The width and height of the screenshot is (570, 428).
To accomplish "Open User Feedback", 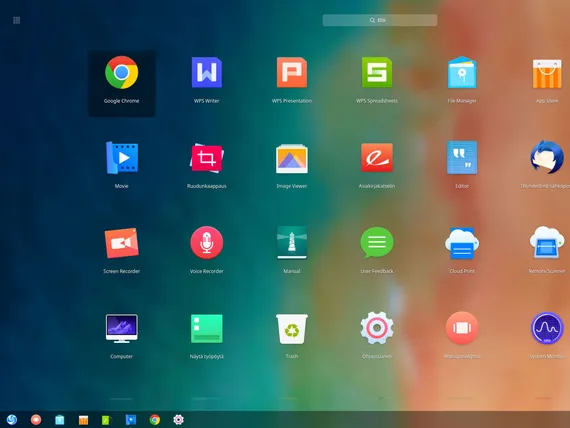I will 377,243.
